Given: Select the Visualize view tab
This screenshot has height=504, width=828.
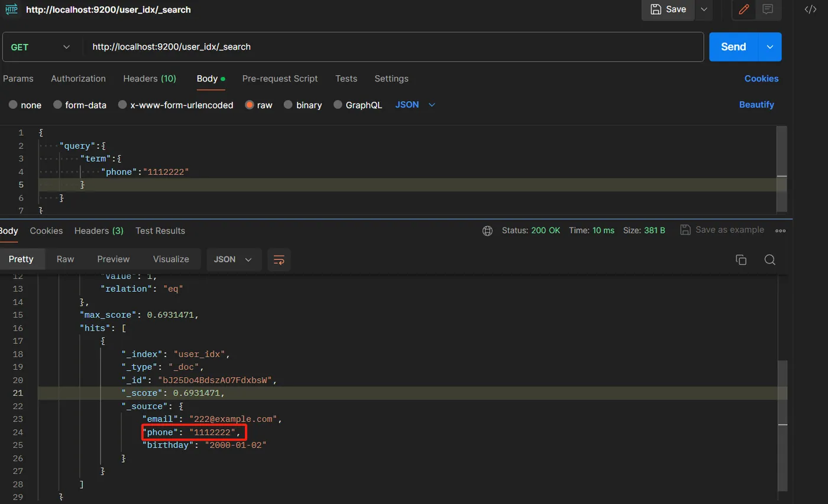Looking at the screenshot, I should point(171,259).
